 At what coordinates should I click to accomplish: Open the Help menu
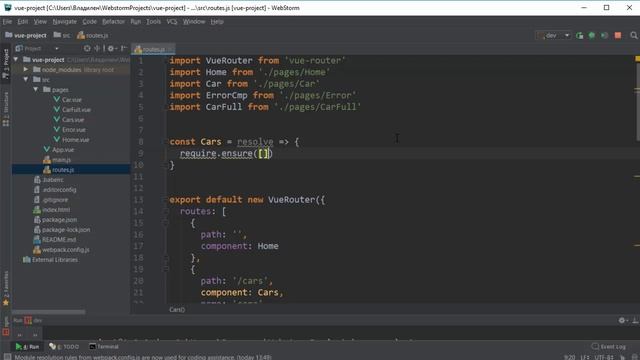click(217, 22)
